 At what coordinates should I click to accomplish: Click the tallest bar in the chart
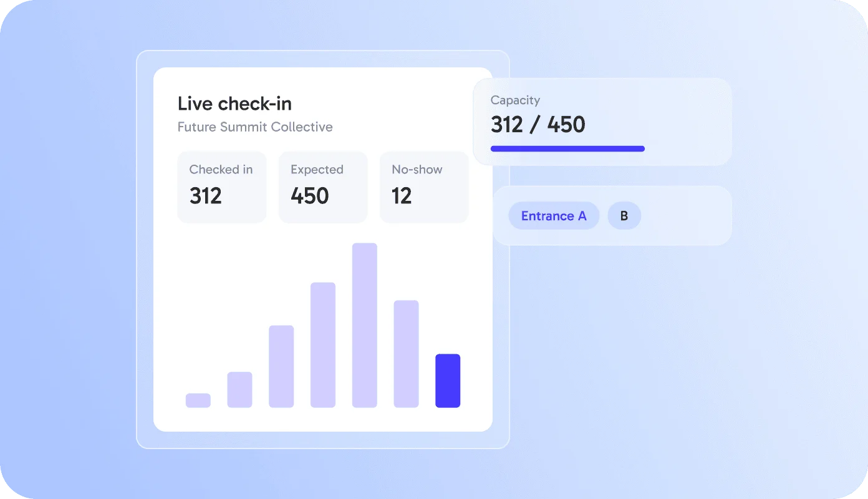[365, 325]
